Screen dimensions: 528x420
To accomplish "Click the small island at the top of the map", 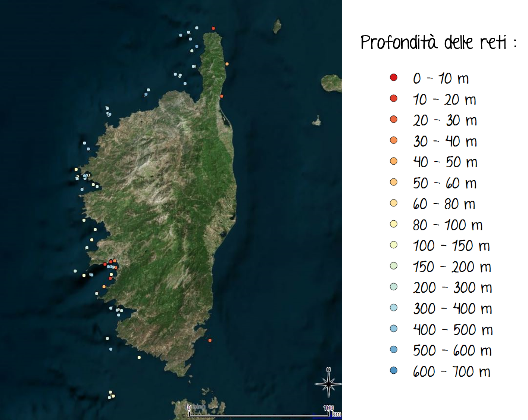I will (x=277, y=27).
